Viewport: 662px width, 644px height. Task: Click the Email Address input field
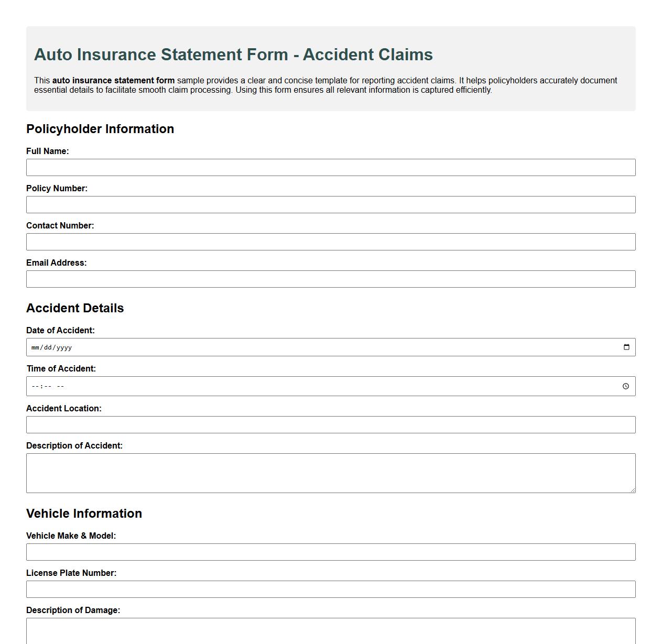click(x=330, y=279)
